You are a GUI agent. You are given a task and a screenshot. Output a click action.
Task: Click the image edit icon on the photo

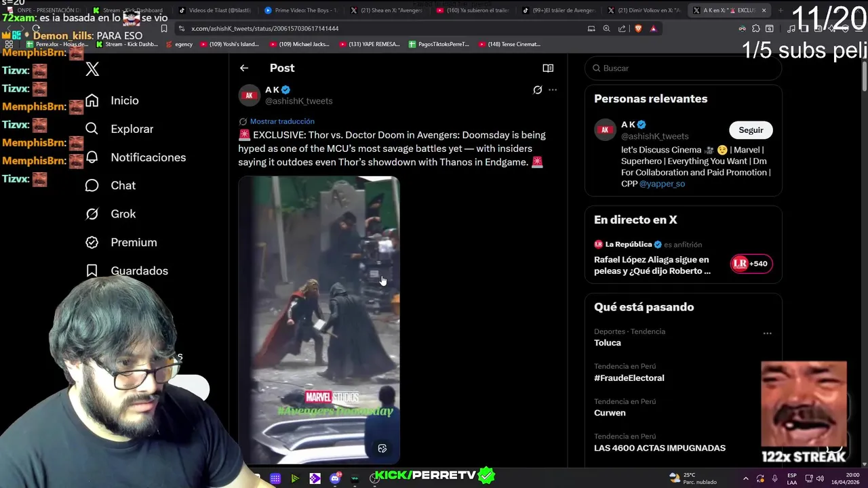[x=382, y=449]
